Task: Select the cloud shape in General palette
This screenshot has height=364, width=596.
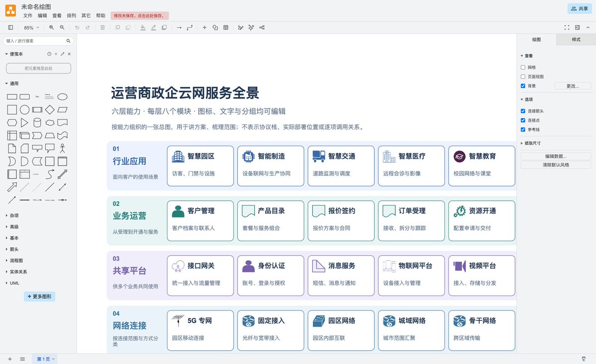Action: [x=50, y=123]
